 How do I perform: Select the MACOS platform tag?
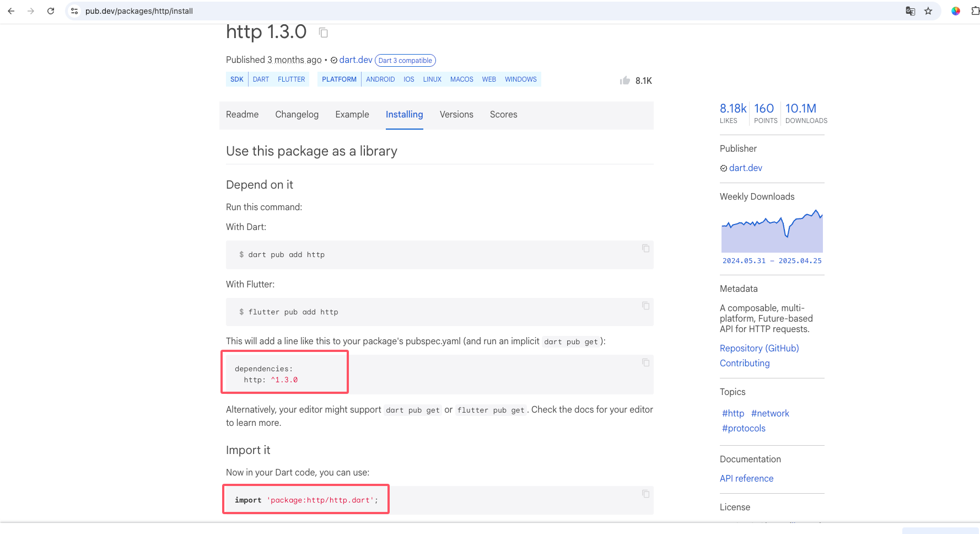coord(461,79)
